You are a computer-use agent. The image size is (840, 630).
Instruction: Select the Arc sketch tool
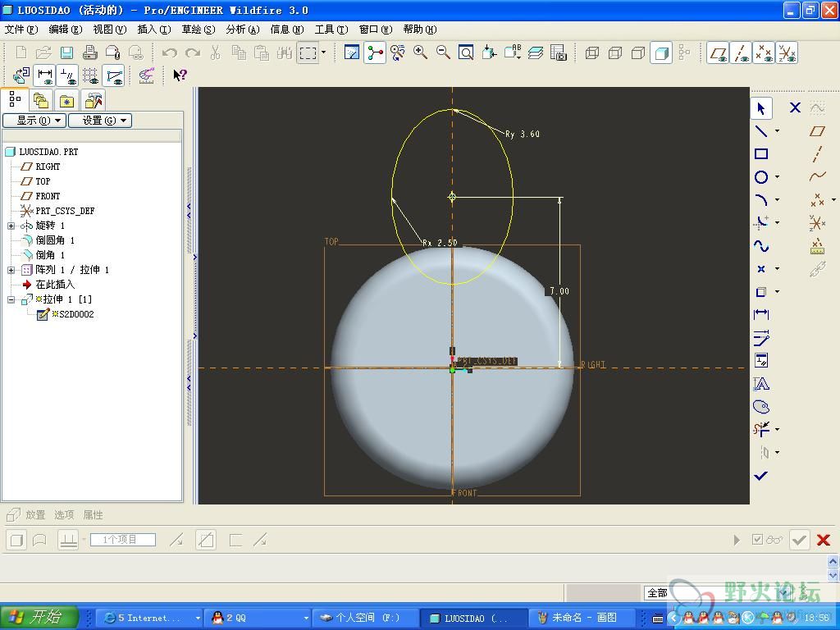tap(760, 200)
